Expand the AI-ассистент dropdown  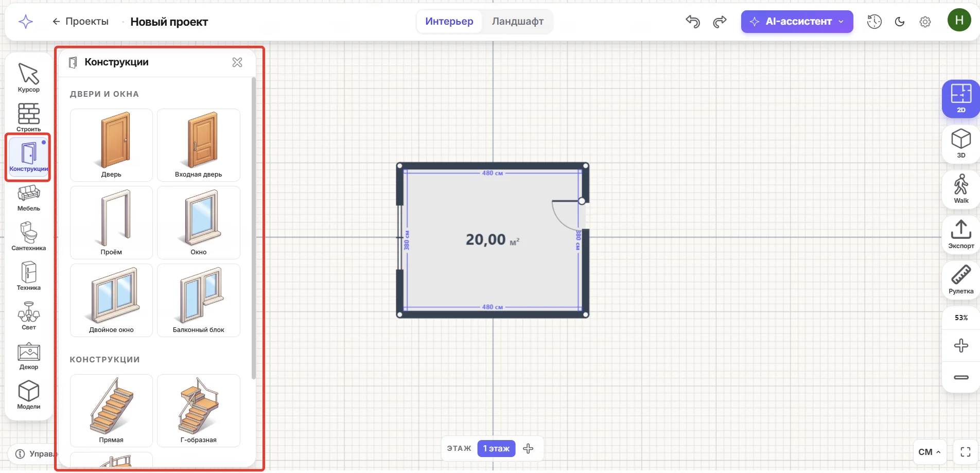pos(797,22)
